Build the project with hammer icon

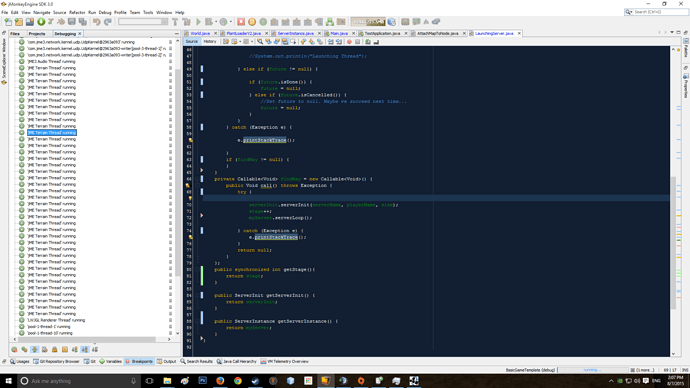coord(175,22)
